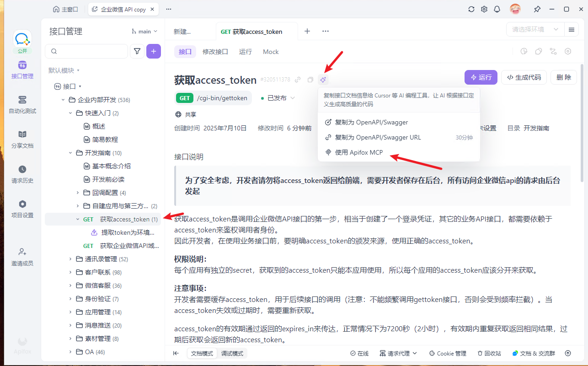
Task: Expand the 通讯录管理 folder
Action: 70,259
